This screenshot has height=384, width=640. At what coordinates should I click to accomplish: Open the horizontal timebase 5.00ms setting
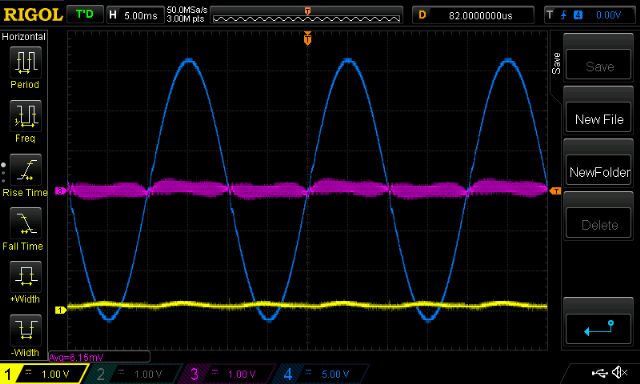pos(135,16)
